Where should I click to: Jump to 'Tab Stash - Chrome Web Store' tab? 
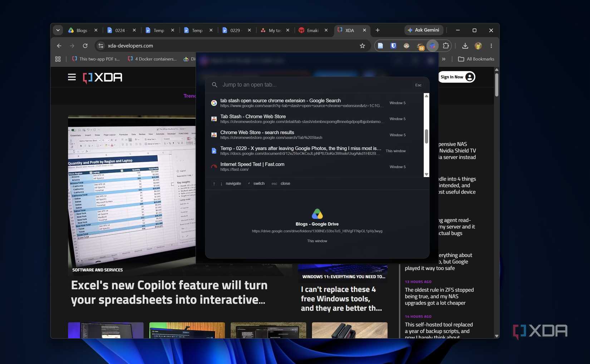(315, 119)
